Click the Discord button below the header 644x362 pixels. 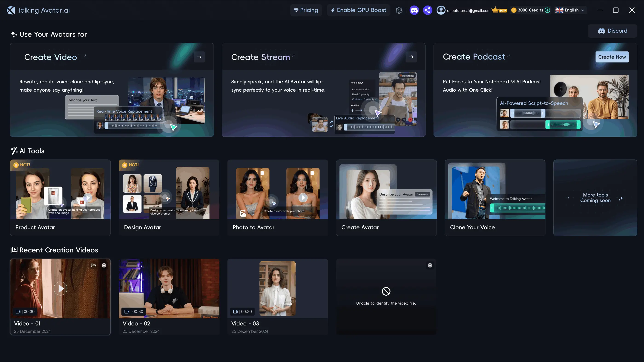pyautogui.click(x=612, y=31)
